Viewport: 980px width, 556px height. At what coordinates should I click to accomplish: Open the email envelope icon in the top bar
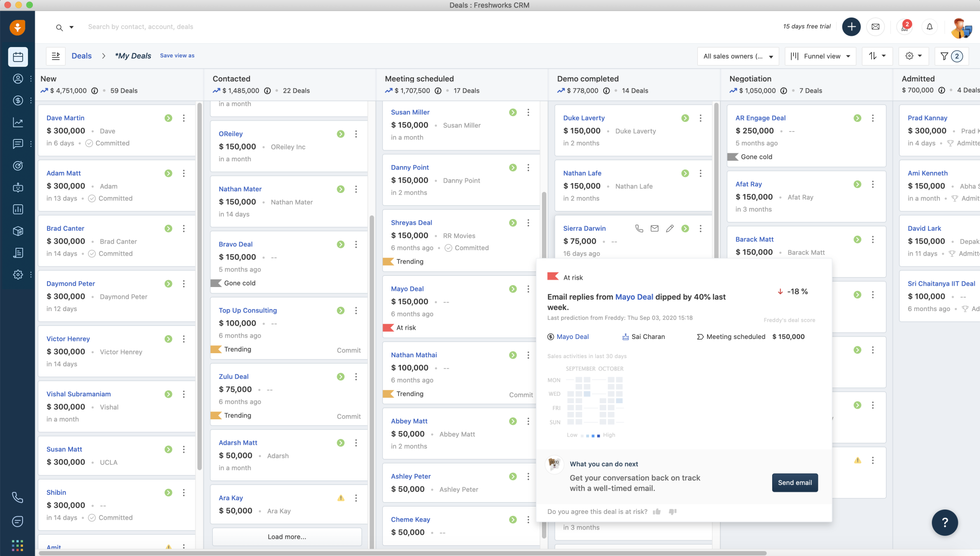click(876, 27)
